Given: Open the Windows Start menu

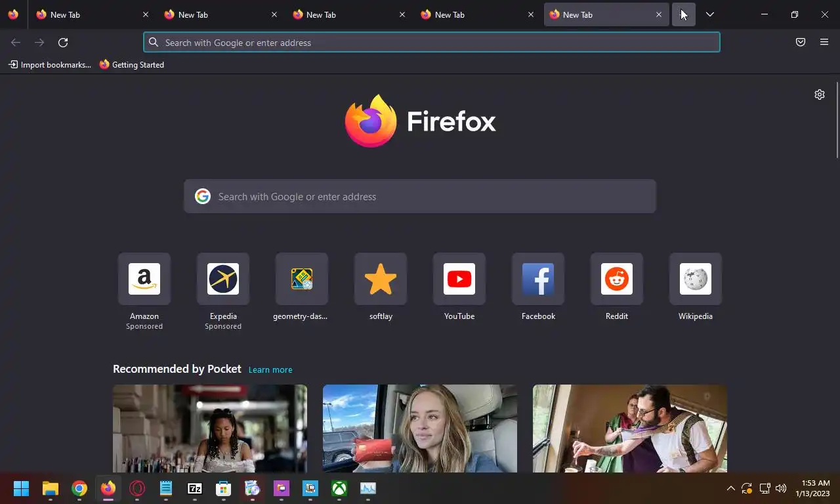Looking at the screenshot, I should [x=22, y=488].
